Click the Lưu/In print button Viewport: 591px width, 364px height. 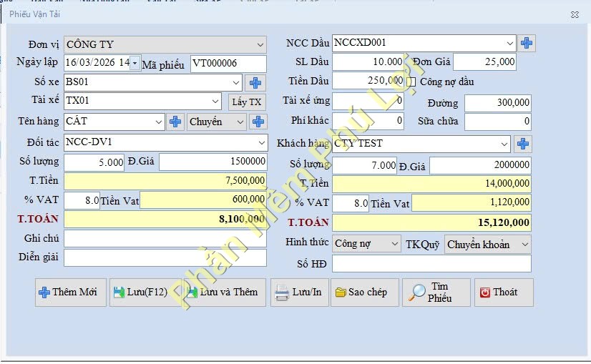pyautogui.click(x=300, y=292)
